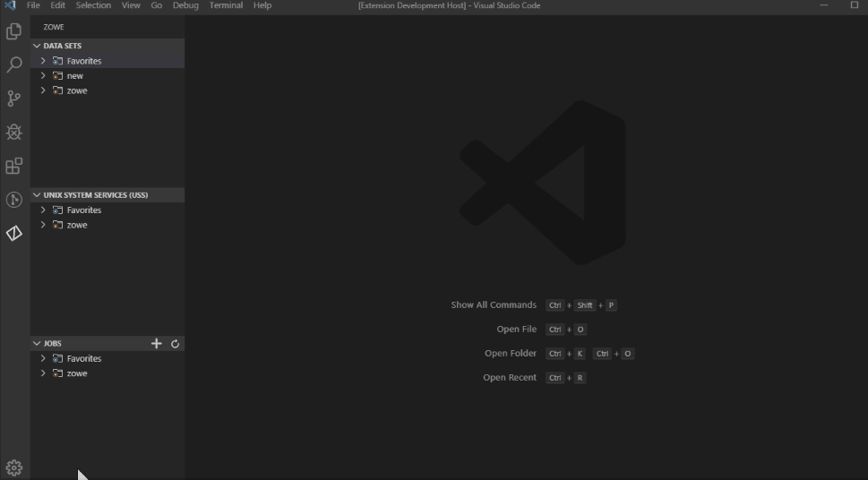Open the GitLens icon in activity bar
868x480 pixels.
click(x=14, y=200)
